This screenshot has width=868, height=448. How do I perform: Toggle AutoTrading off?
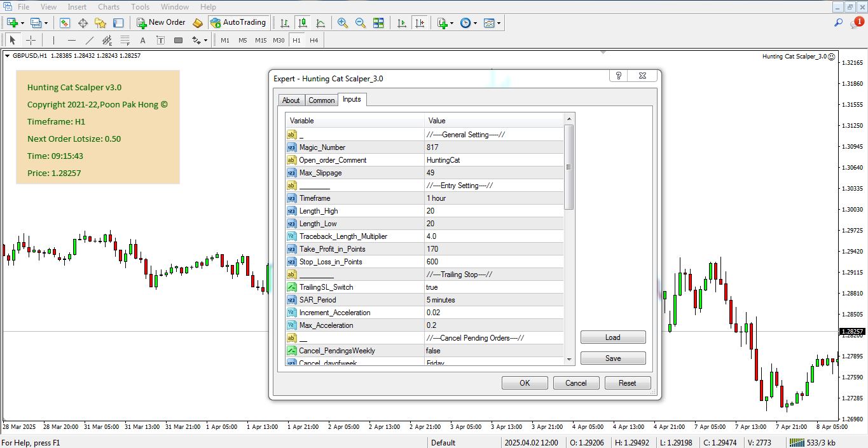(239, 23)
